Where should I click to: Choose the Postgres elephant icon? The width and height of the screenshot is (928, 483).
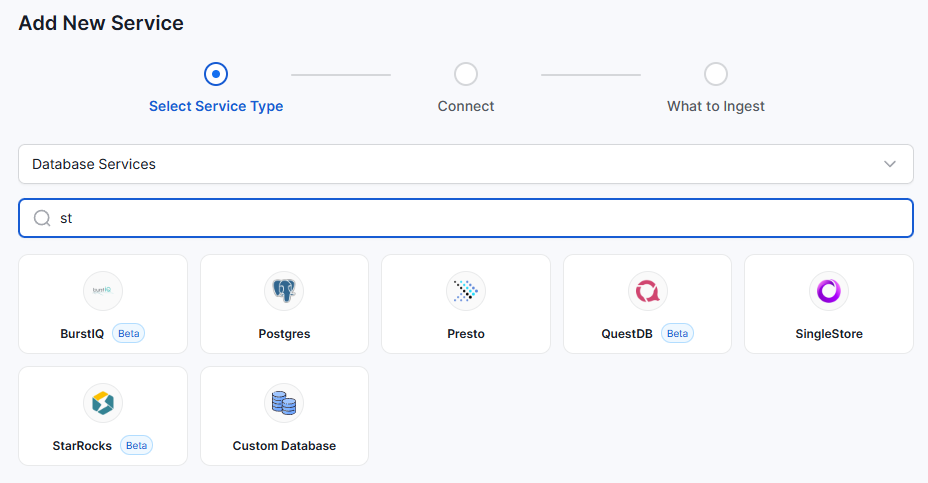click(x=284, y=291)
